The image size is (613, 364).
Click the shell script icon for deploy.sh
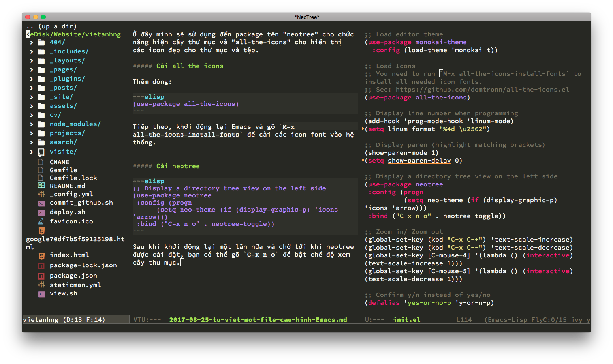[x=41, y=212]
